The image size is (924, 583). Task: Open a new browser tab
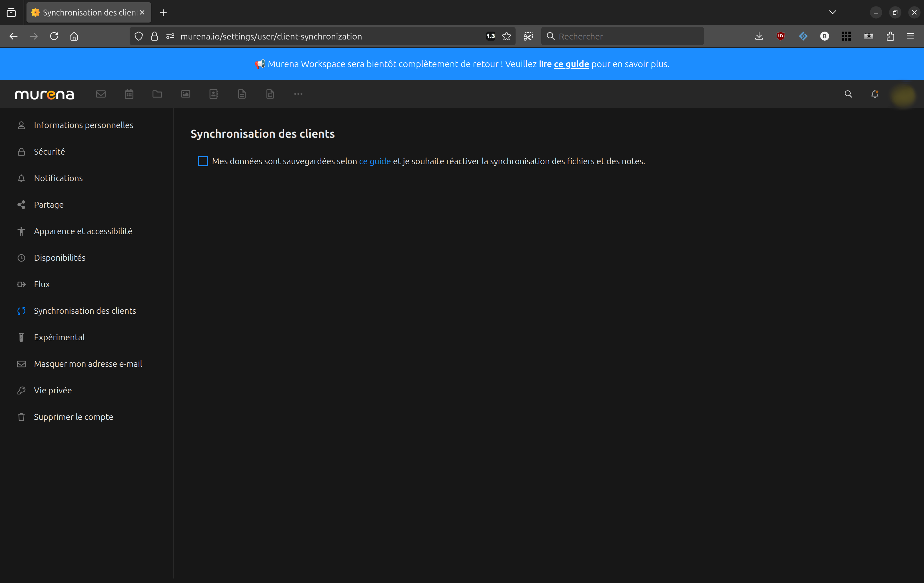tap(164, 13)
